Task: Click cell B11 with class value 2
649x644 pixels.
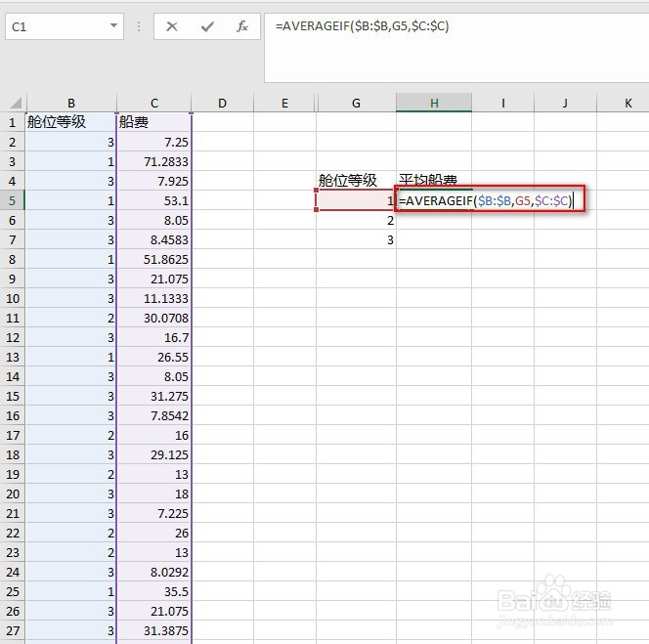Action: pos(70,318)
